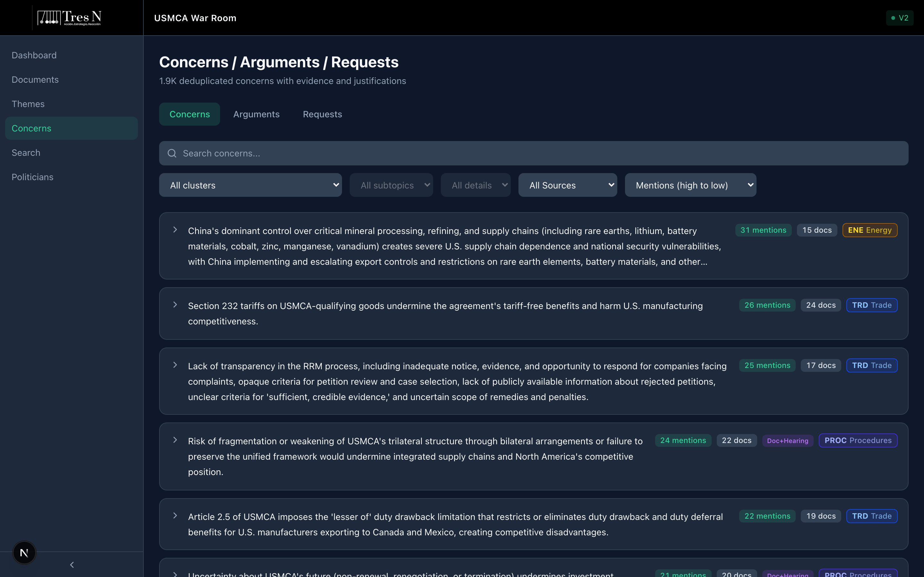Expand the Article 2.5 duty drawback concern
Screen dimensions: 924x577
(x=175, y=515)
